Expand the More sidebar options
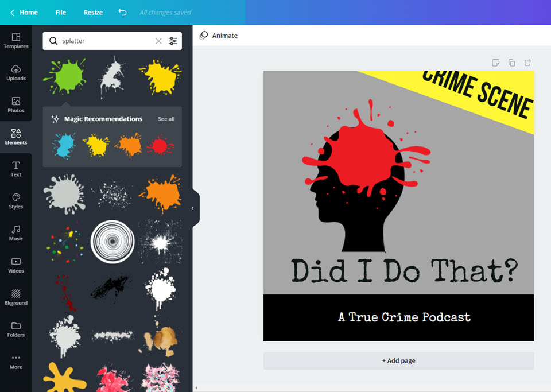 (16, 362)
